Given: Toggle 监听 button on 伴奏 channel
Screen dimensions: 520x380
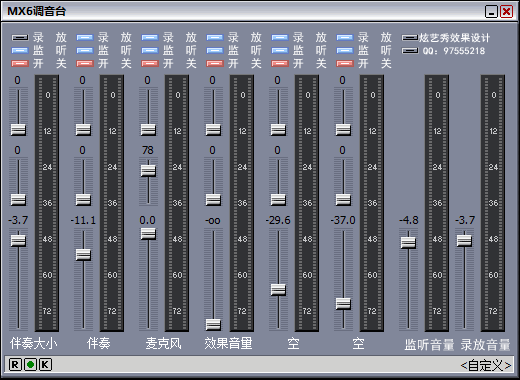Looking at the screenshot, I should click(85, 51).
